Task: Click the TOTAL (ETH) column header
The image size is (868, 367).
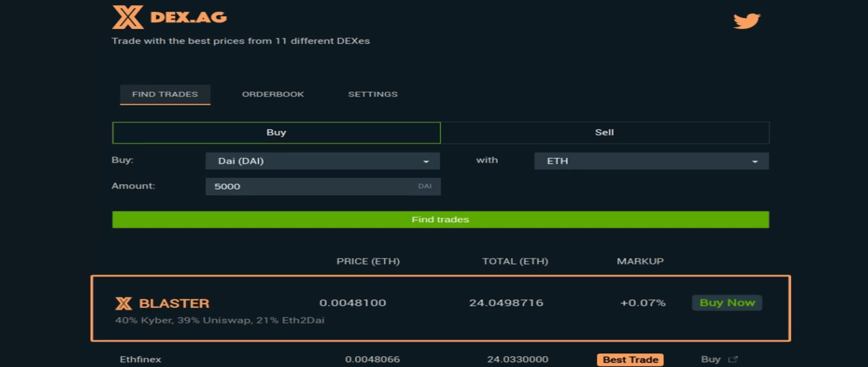Action: click(515, 261)
